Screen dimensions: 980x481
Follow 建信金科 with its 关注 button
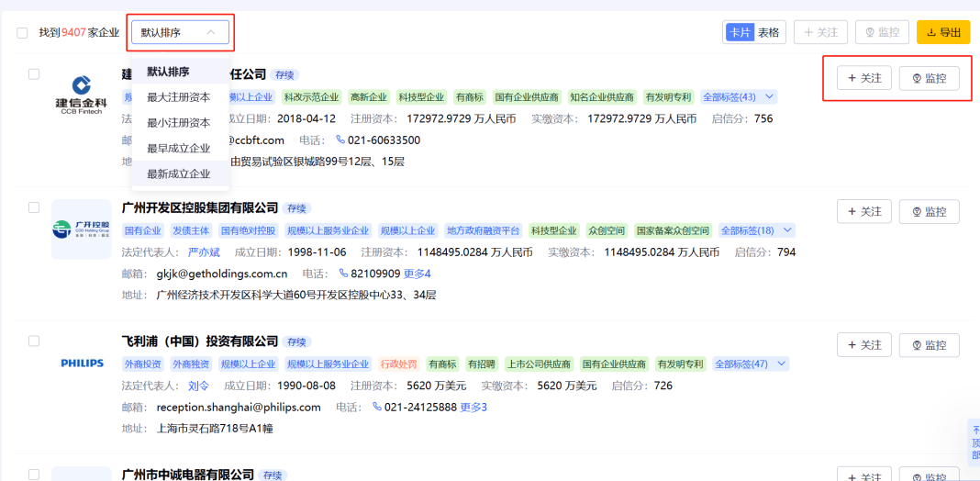point(864,78)
